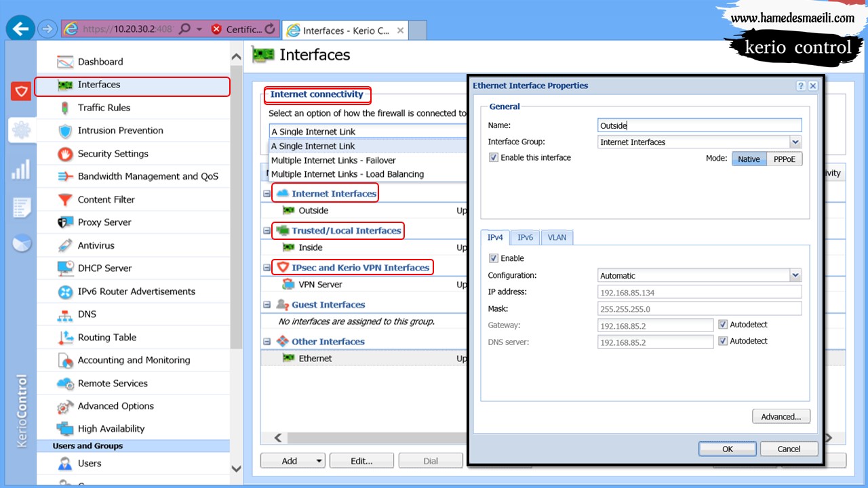Open DHCP Server icon

tap(65, 268)
